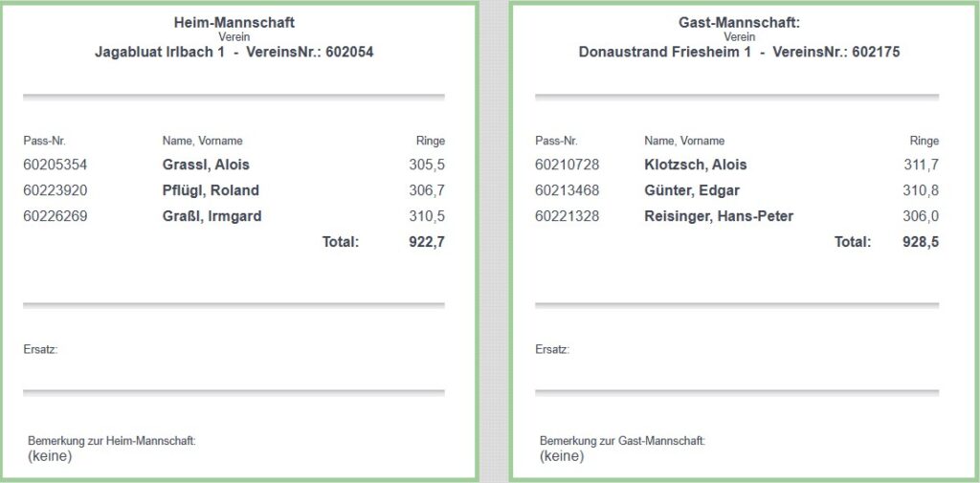Select pass number 60213468
This screenshot has width=980, height=483.
point(568,190)
